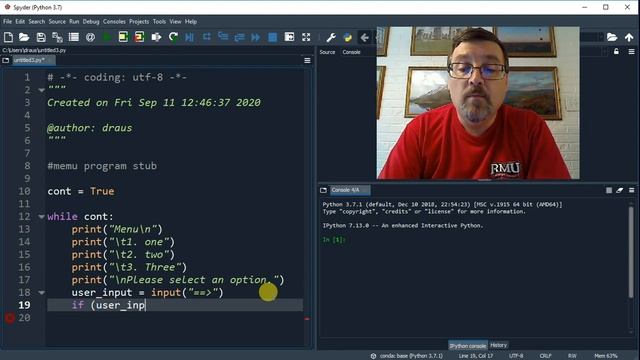
Task: Re-run the last script
Action: tap(173, 37)
